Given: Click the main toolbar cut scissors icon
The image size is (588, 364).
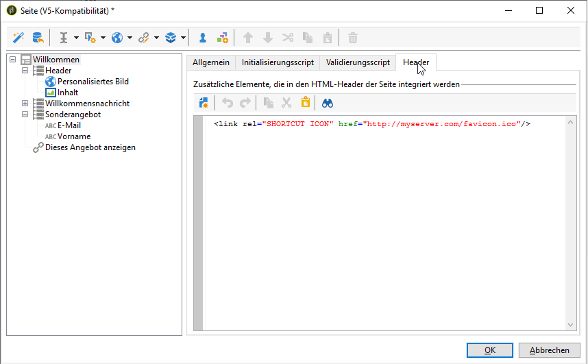Looking at the screenshot, I should tap(288, 38).
